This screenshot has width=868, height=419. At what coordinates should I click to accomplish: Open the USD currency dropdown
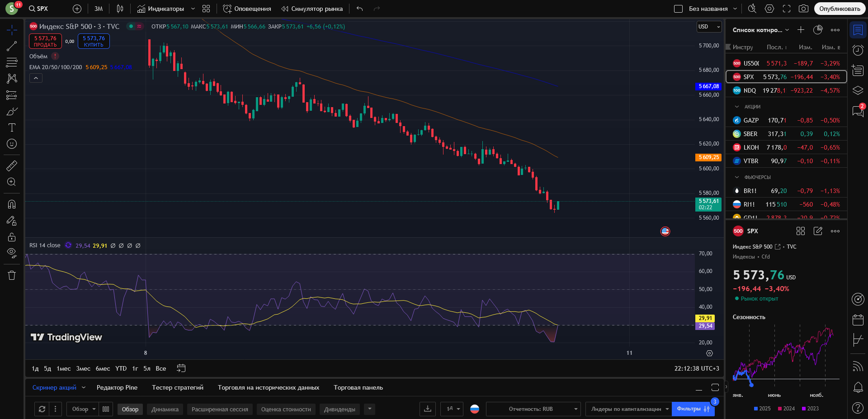709,27
